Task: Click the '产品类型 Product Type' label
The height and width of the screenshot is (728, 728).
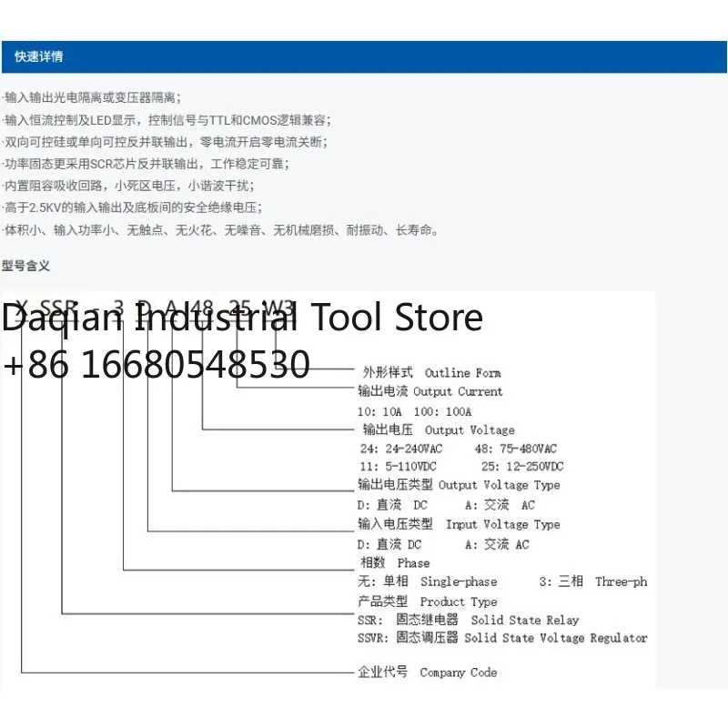Action: 427,602
